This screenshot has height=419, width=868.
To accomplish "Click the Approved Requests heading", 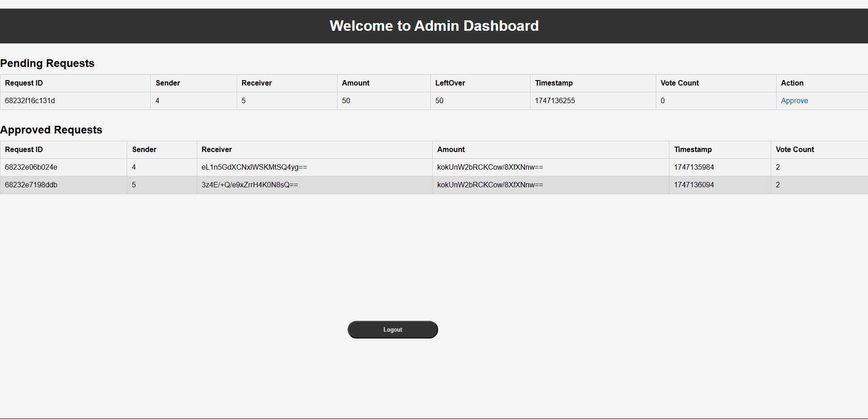I will pos(52,130).
